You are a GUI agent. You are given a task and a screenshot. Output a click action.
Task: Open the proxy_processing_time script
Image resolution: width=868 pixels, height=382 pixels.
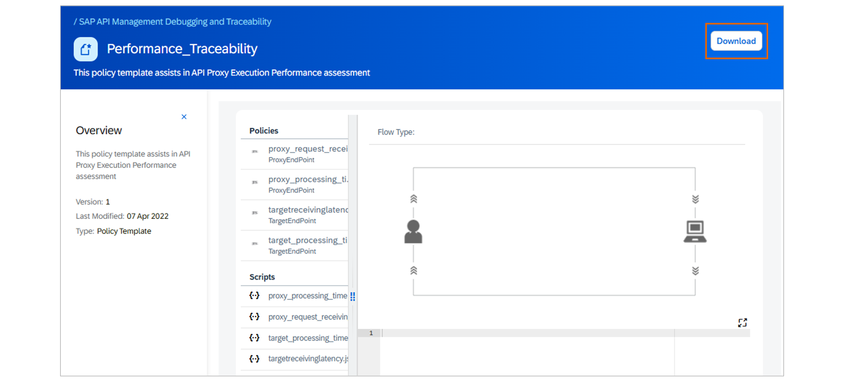point(295,296)
